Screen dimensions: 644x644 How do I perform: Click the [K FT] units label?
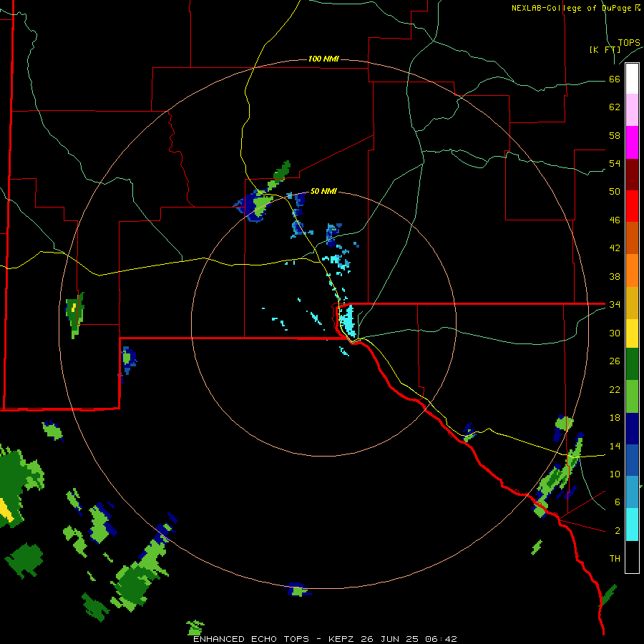tap(605, 49)
